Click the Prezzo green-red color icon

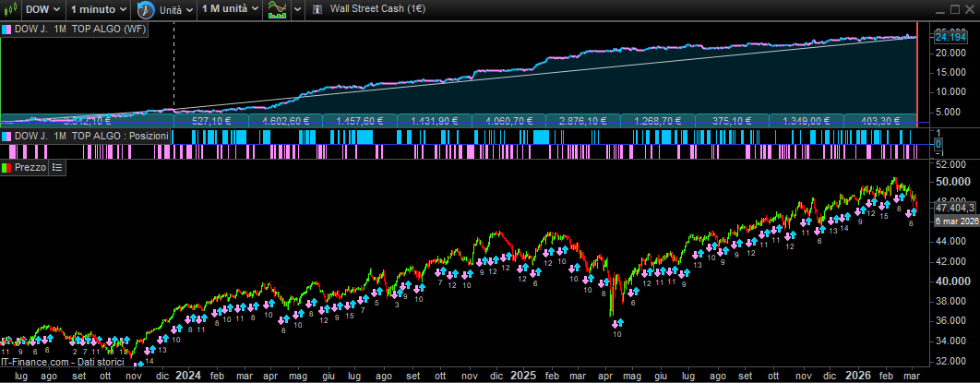pyautogui.click(x=7, y=167)
